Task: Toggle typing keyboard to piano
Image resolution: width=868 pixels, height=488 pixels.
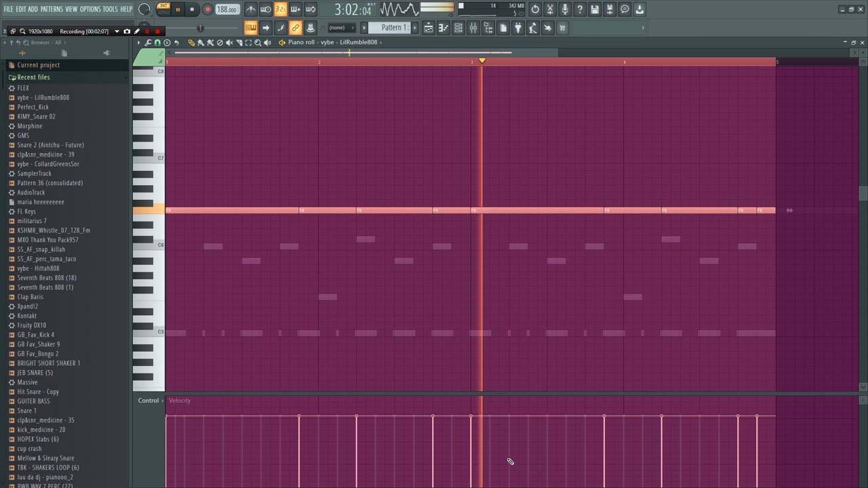Action: coord(251,28)
